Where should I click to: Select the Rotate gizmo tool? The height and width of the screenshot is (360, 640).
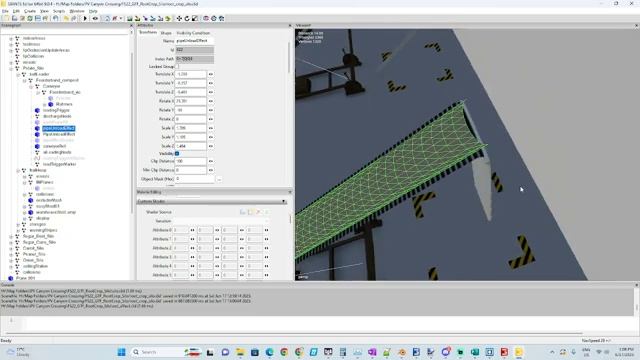coord(187,18)
